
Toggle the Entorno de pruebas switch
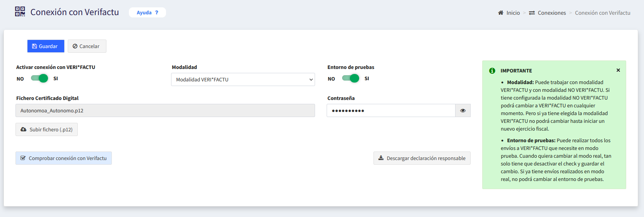click(351, 78)
